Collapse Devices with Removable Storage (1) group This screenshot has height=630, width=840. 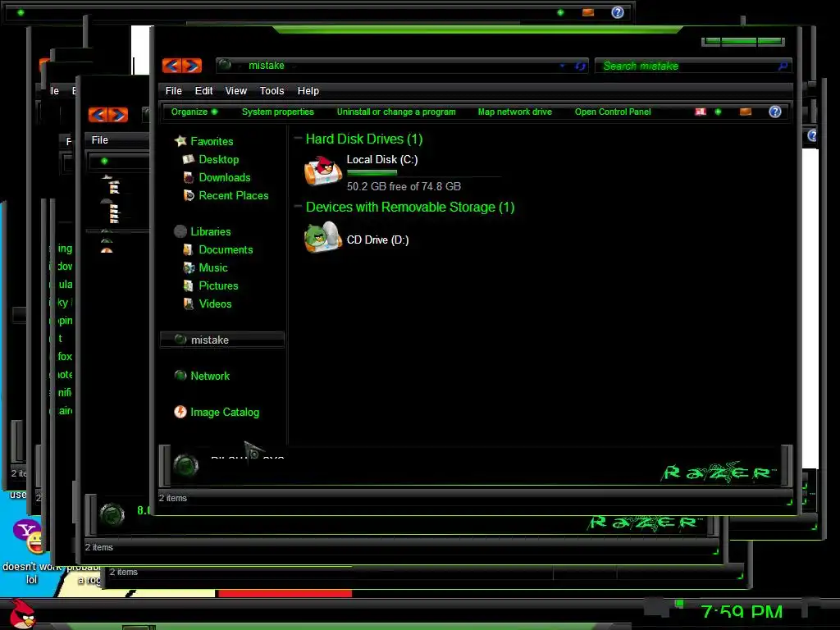point(298,207)
